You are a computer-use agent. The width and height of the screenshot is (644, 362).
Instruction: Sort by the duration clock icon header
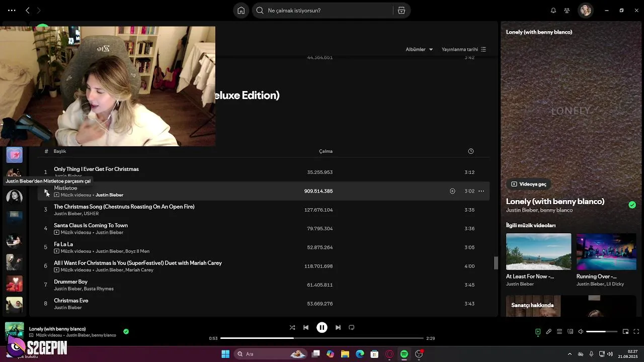[x=471, y=151]
